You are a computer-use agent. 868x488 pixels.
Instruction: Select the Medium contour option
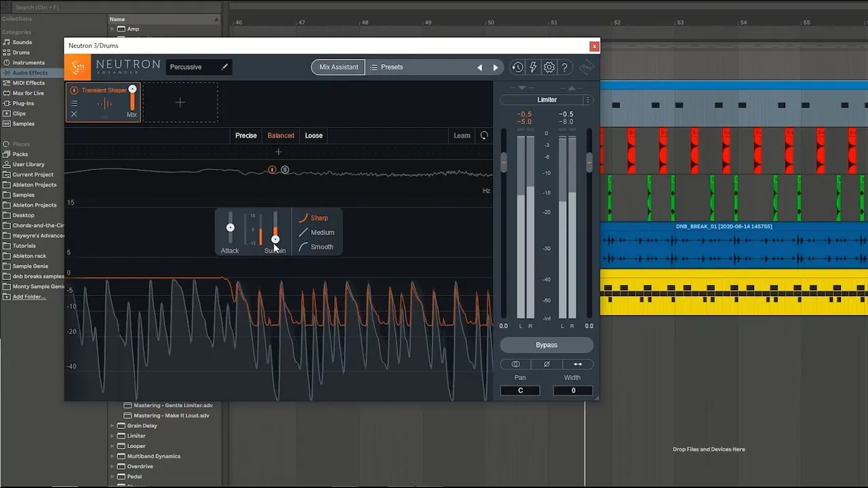pos(317,232)
